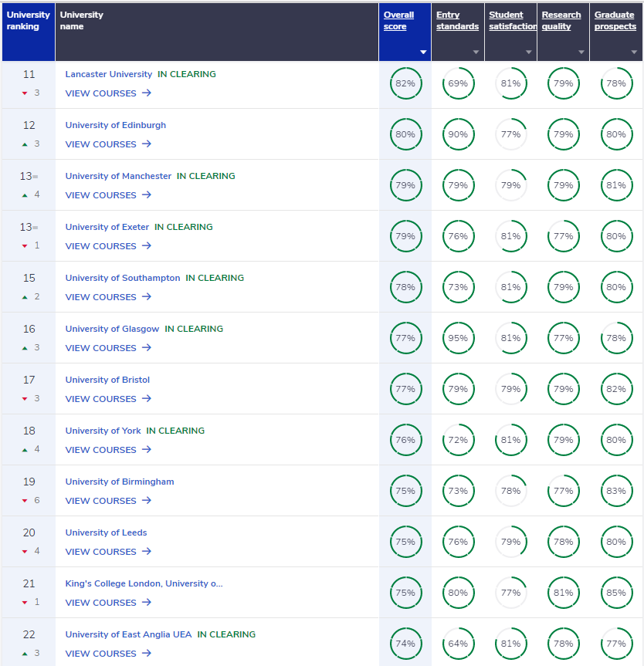
Task: Click Edinburgh entry standards 90% gauge
Action: pos(458,134)
